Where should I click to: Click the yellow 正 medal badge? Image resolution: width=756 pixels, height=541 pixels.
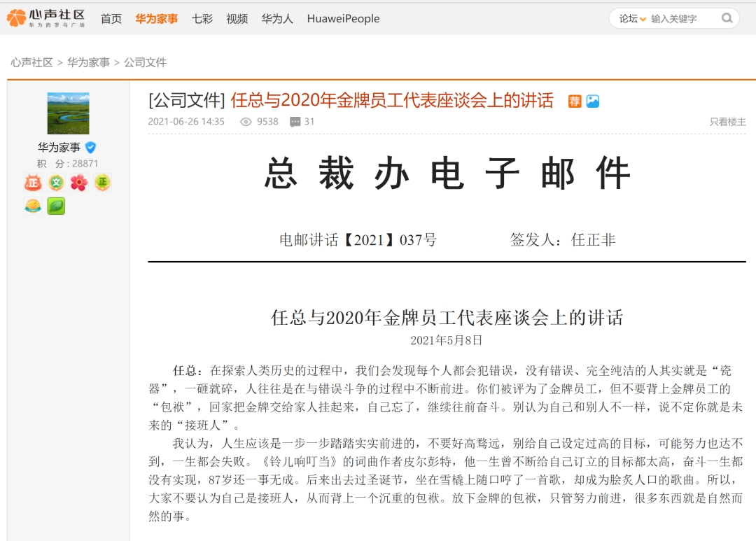pyautogui.click(x=102, y=182)
